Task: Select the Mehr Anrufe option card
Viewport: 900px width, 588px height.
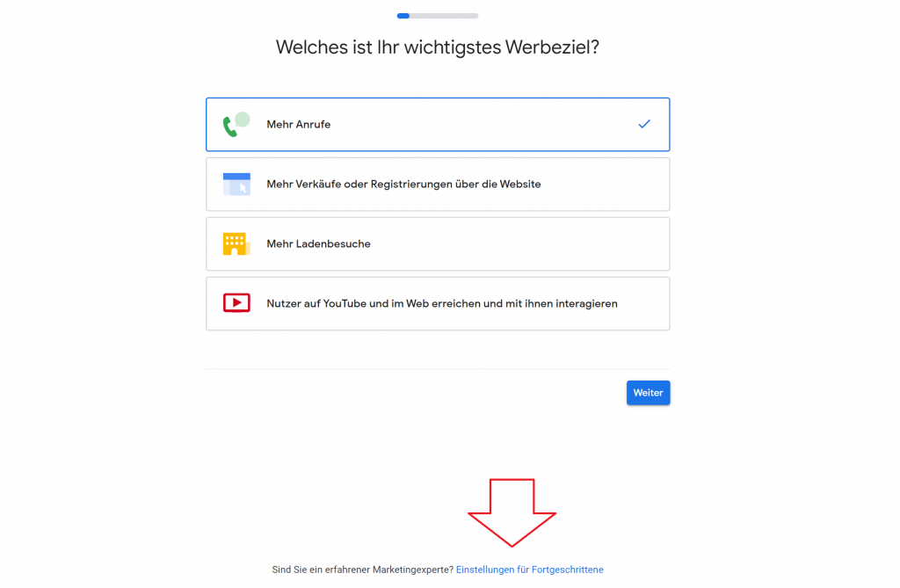Action: click(438, 125)
